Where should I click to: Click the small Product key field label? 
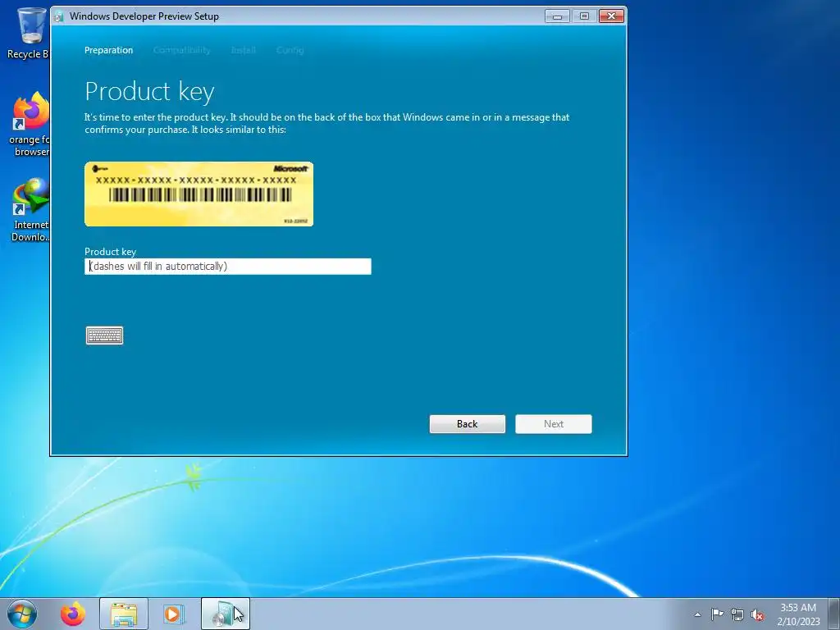point(111,251)
